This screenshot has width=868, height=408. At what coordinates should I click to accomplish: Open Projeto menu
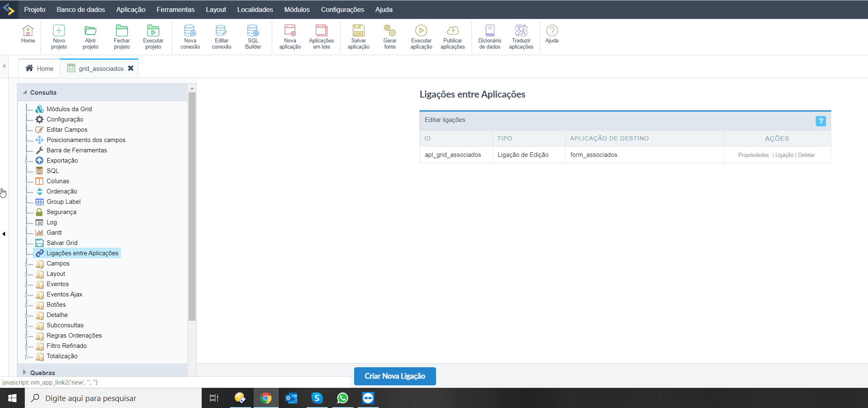pyautogui.click(x=35, y=9)
